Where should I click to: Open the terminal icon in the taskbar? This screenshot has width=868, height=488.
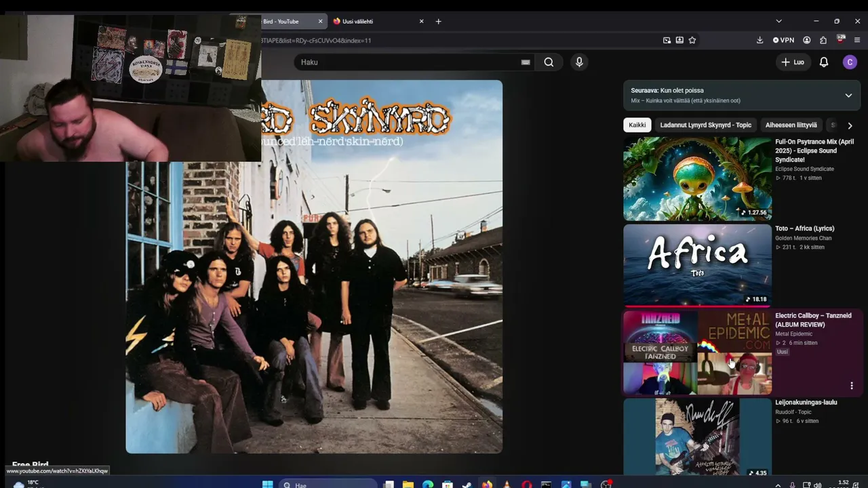pos(547,485)
